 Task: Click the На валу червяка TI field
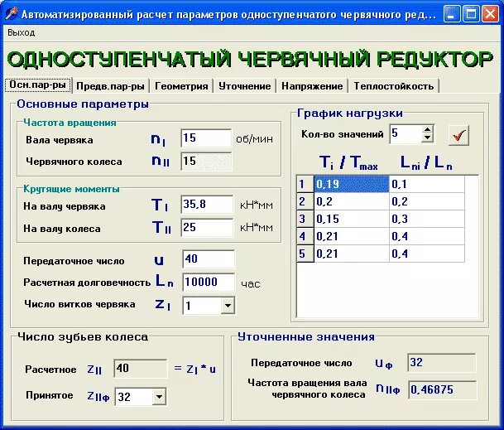(x=207, y=204)
